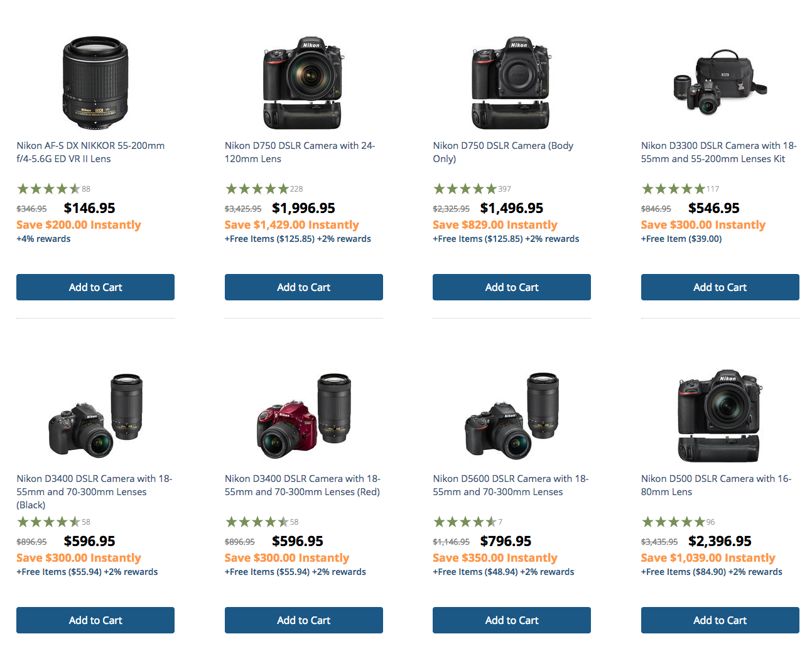Click the Nikon D750 with 24-120mm lens image
Screen dimensions: 812x651
[x=303, y=82]
